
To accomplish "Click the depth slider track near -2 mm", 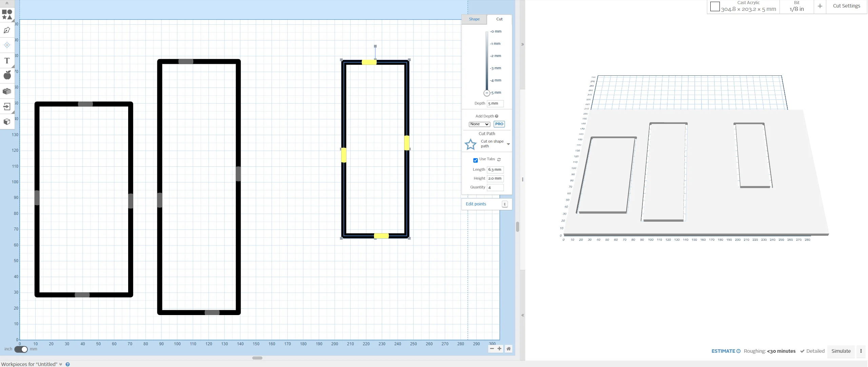I will click(487, 56).
